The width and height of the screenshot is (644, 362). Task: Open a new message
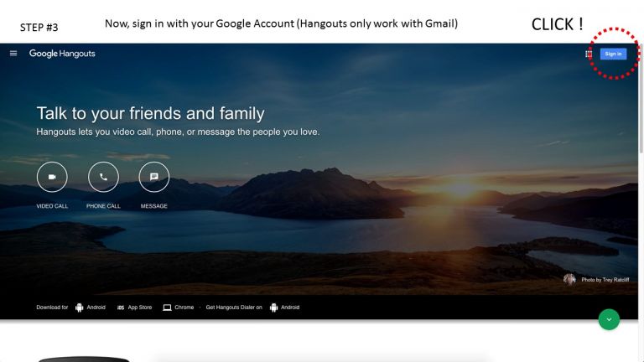tap(154, 177)
